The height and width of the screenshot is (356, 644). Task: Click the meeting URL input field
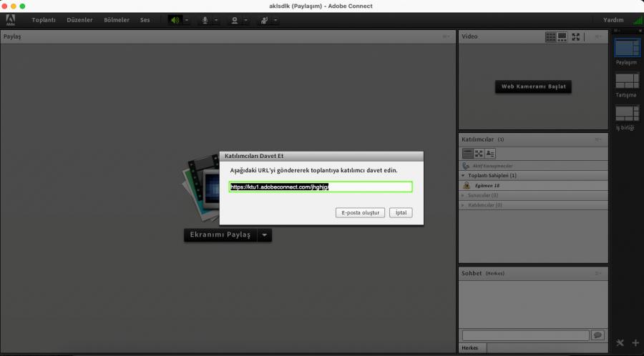click(321, 187)
